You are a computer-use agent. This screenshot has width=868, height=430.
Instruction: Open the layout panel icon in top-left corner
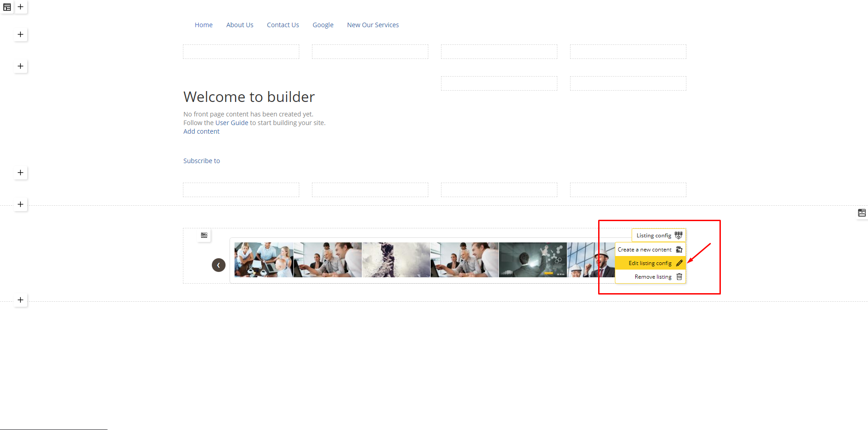[x=7, y=7]
